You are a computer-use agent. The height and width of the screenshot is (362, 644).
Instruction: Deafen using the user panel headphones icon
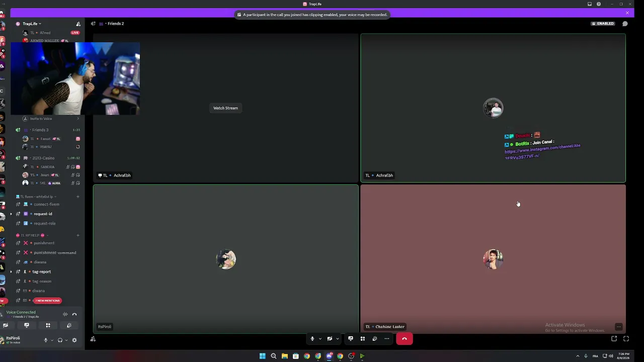point(60,340)
